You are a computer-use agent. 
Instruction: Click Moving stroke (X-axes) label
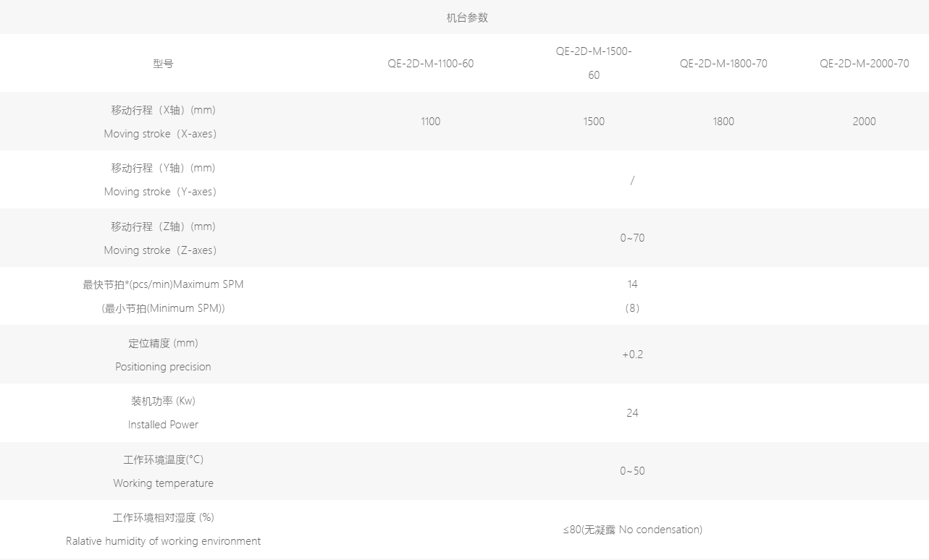160,134
